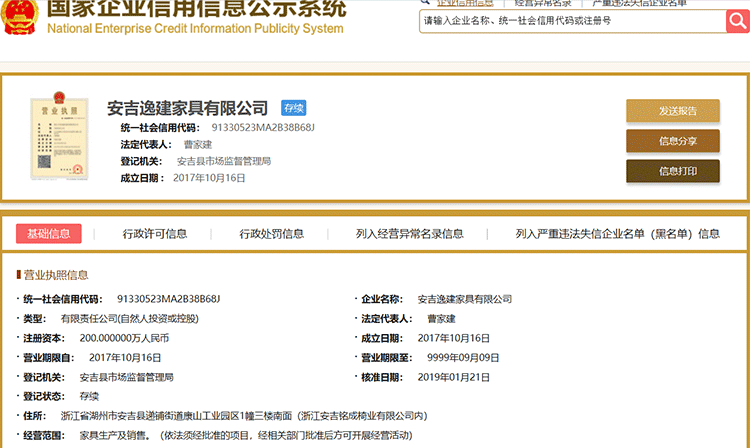
Task: Click legal representative 曹家建 in header
Action: [198, 144]
